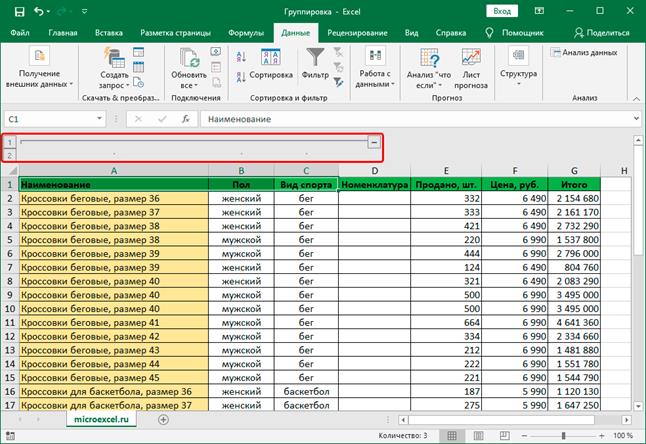This screenshot has height=444, width=646.
Task: Click outline level 2 button
Action: tap(10, 155)
